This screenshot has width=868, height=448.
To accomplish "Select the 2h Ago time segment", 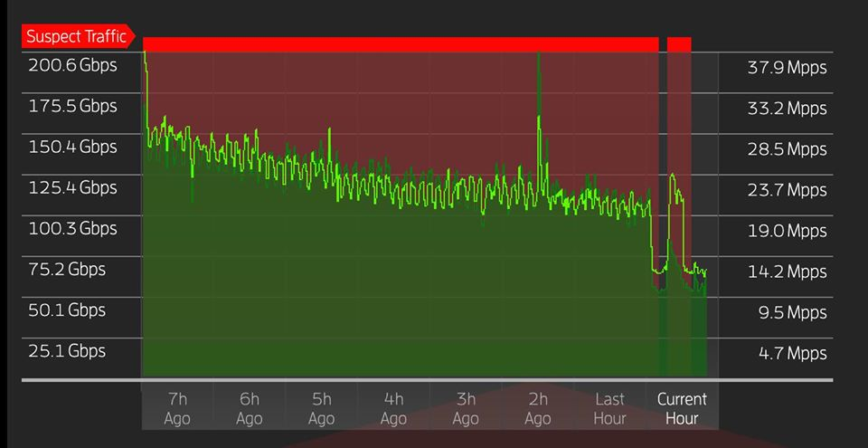I will coord(537,408).
